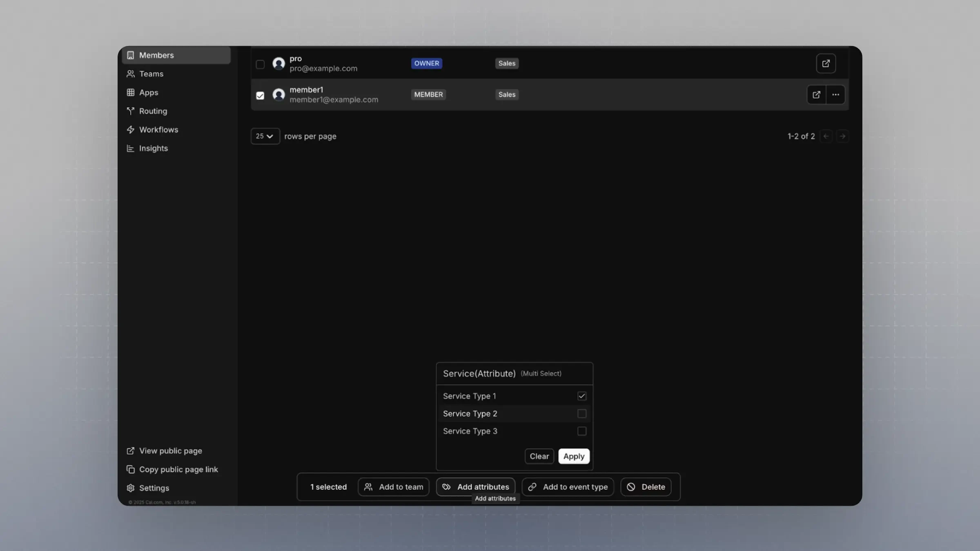Click the Workflows lightning icon
The height and width of the screenshot is (551, 980).
pyautogui.click(x=131, y=130)
